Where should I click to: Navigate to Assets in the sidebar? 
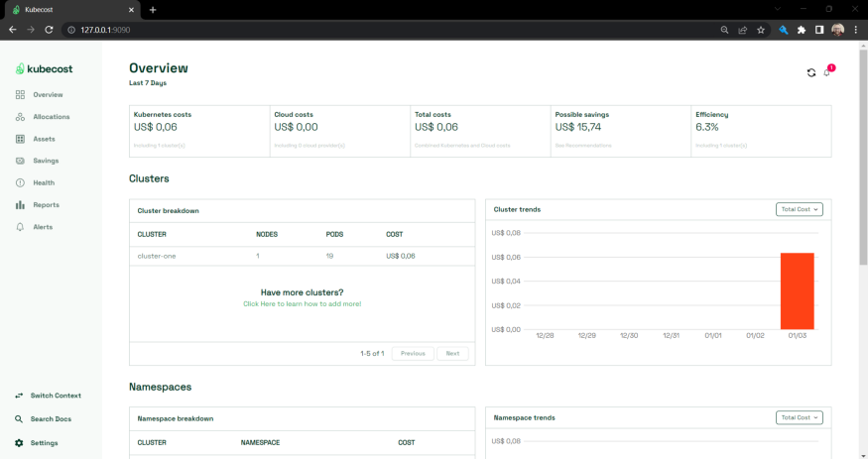(x=44, y=139)
